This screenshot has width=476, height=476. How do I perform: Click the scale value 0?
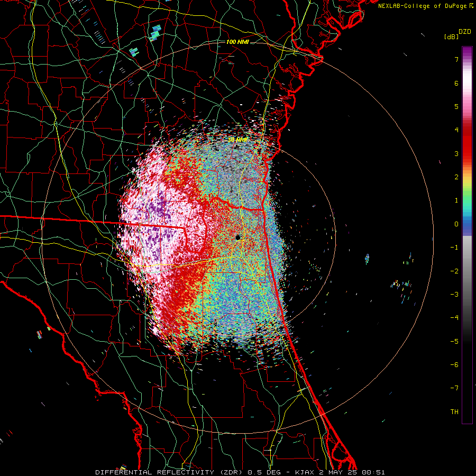coord(456,224)
